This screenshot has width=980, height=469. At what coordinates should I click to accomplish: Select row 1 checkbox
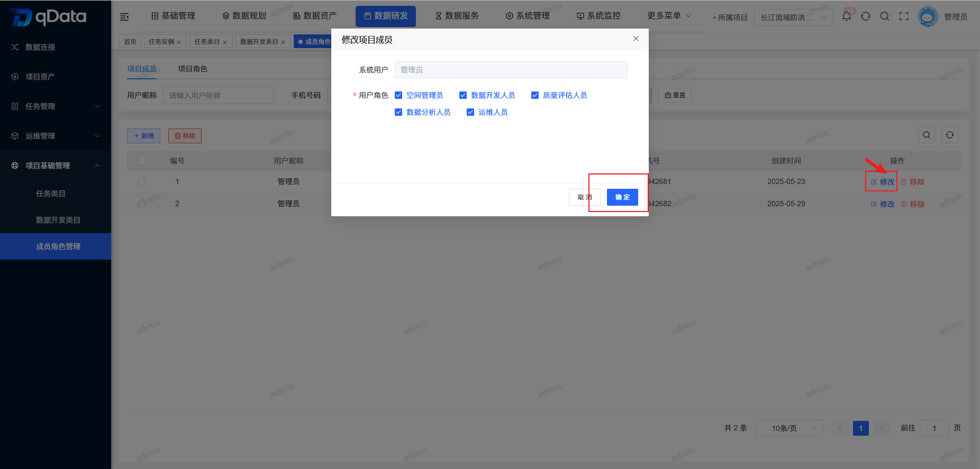pos(141,181)
